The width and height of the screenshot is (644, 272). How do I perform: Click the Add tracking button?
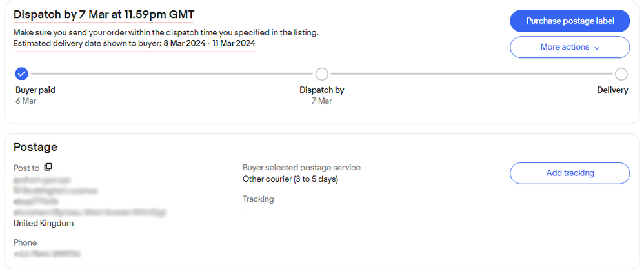[570, 173]
